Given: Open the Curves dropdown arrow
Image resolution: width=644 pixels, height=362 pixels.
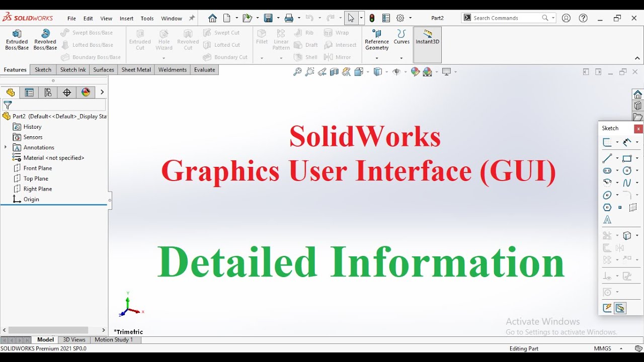Looking at the screenshot, I should (x=401, y=58).
